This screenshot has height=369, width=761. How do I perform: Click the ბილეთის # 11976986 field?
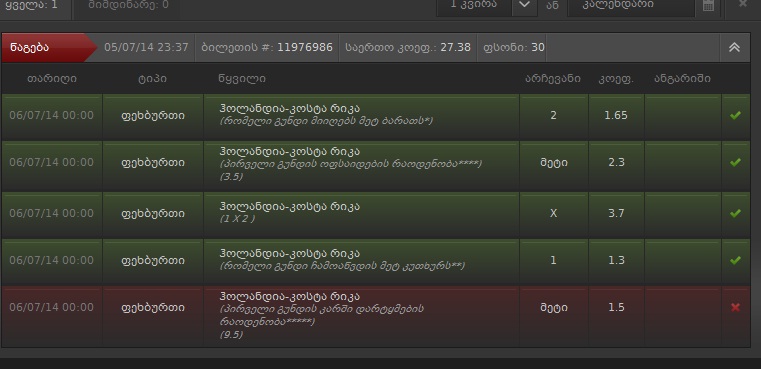click(x=267, y=48)
